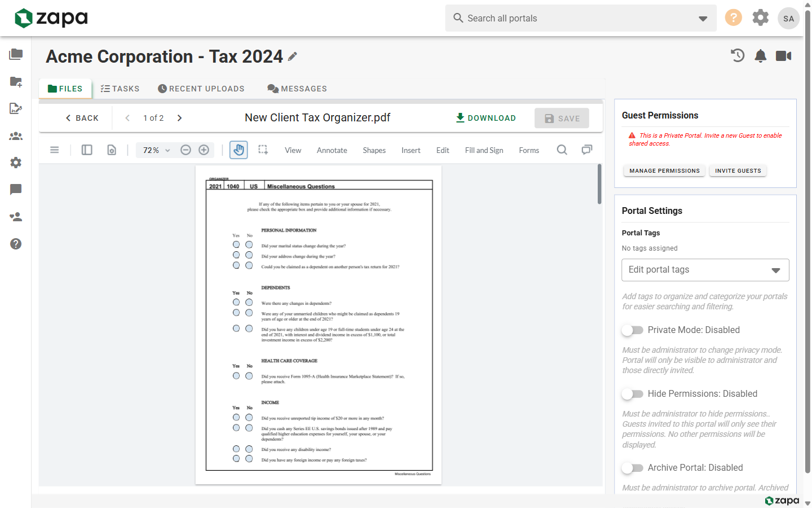Go to the previous file chevron

pos(127,118)
